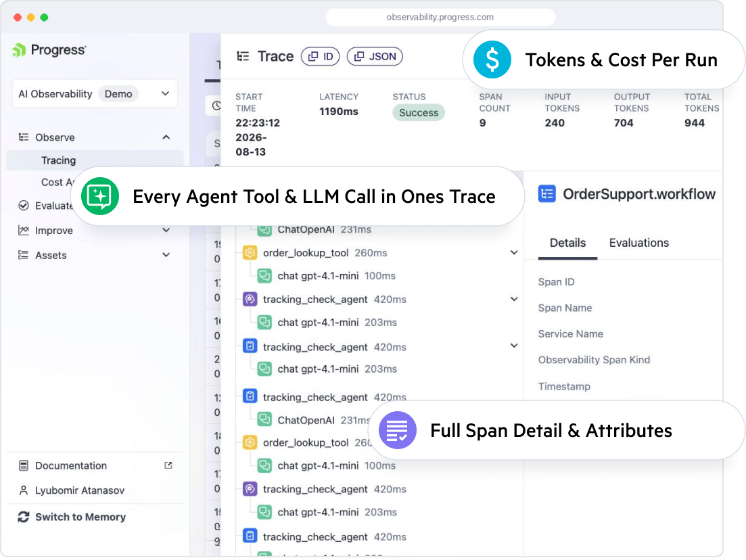Copy the trace ID with the ID button
The height and width of the screenshot is (560, 746).
click(321, 56)
